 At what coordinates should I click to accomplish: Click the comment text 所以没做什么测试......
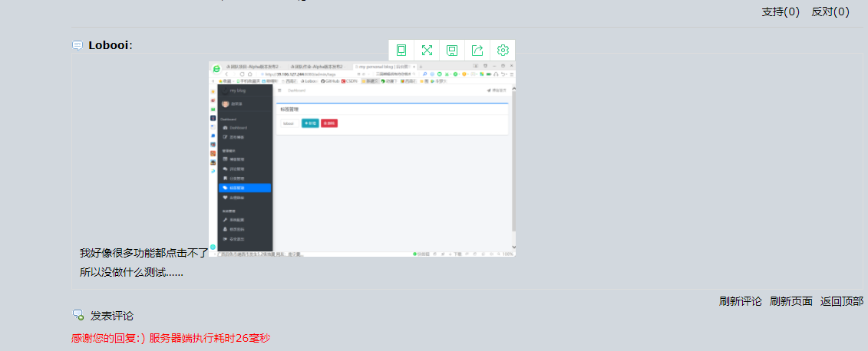click(132, 272)
